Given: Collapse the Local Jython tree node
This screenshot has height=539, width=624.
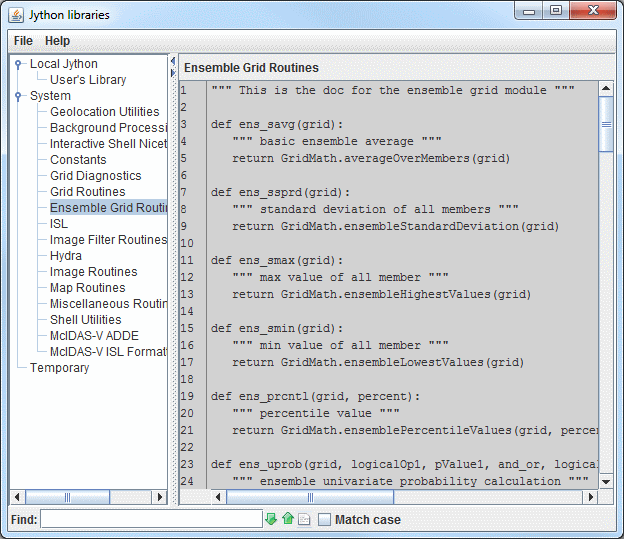Looking at the screenshot, I should pyautogui.click(x=18, y=64).
